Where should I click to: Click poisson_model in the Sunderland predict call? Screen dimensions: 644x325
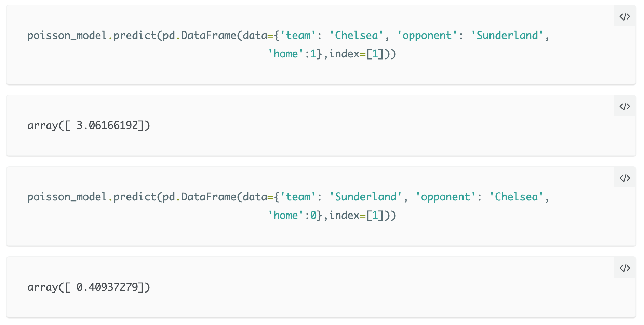point(67,197)
